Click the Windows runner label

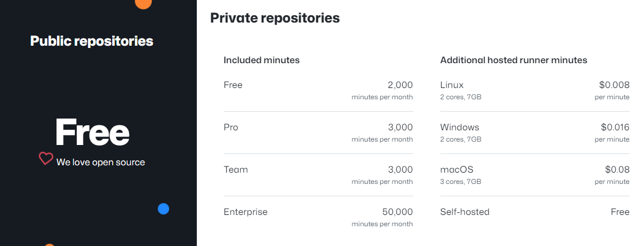click(460, 128)
